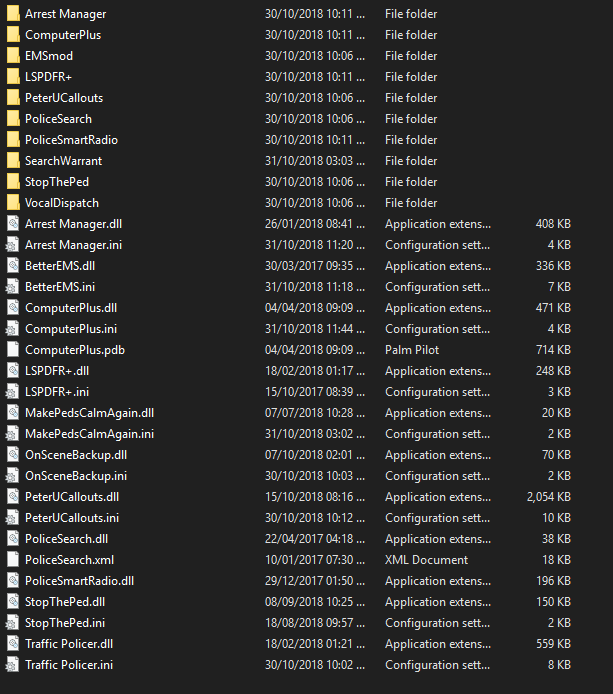Select the file name BetterEMS.ini
The image size is (613, 694).
[x=60, y=287]
